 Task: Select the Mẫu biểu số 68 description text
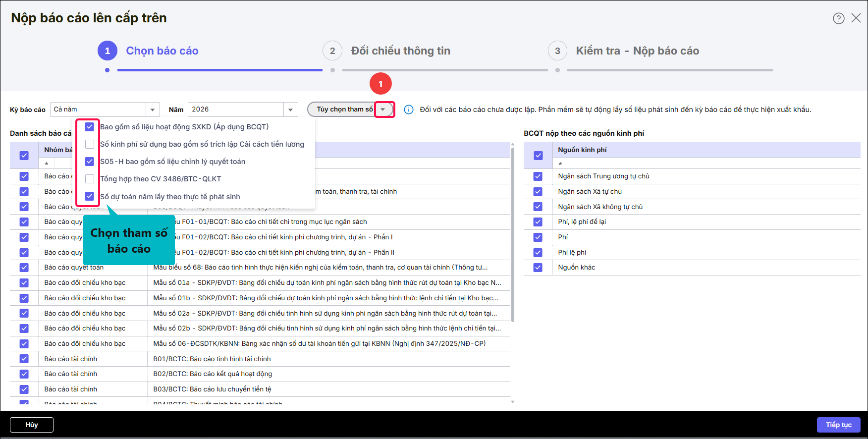320,268
